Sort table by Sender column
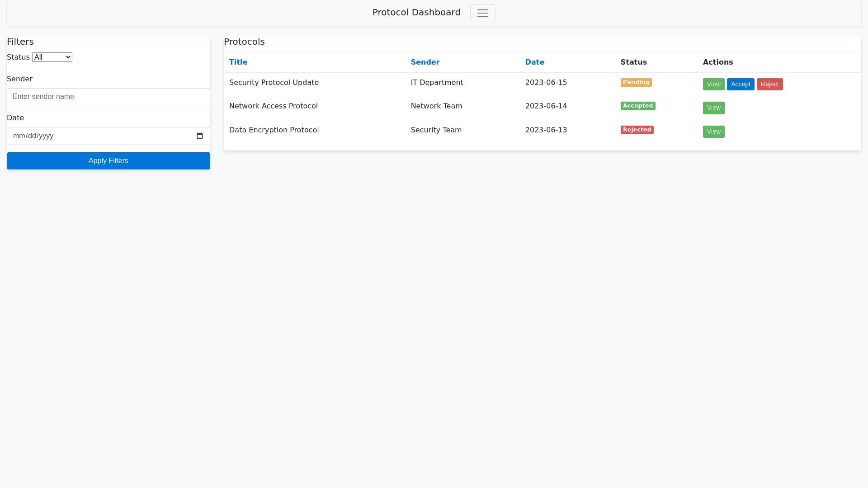 425,62
